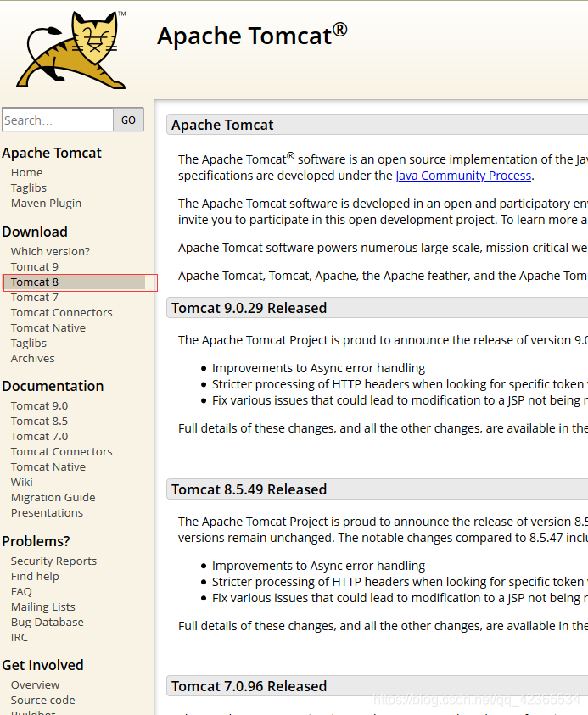Open the Security Reports link
This screenshot has height=715, width=588.
click(53, 561)
